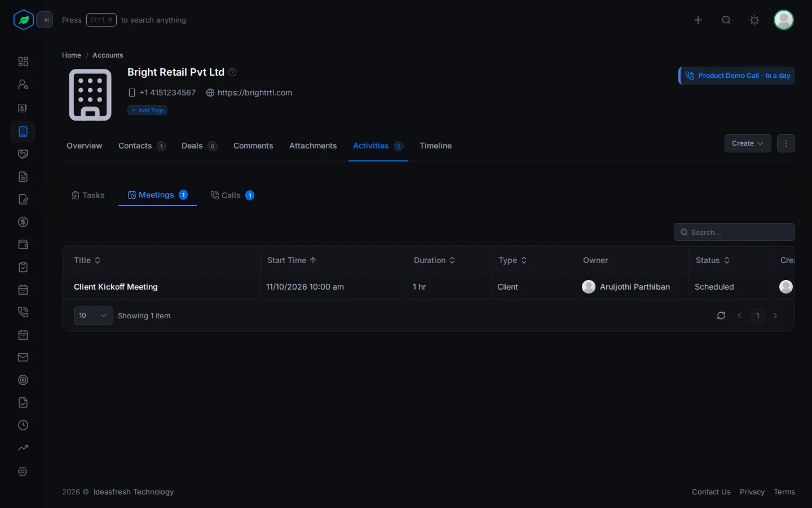Open the dashboard grid icon in sidebar
Screen dimensions: 812x508
[23, 62]
